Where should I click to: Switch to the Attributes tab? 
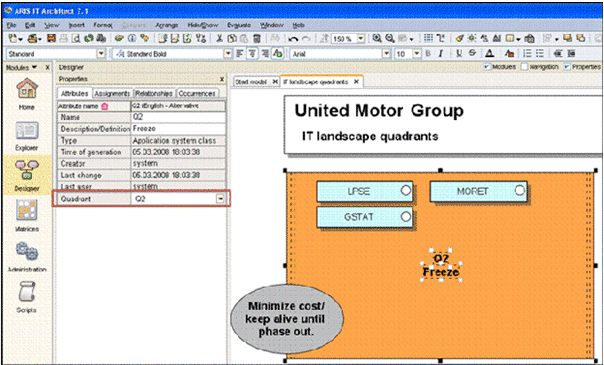coord(75,93)
